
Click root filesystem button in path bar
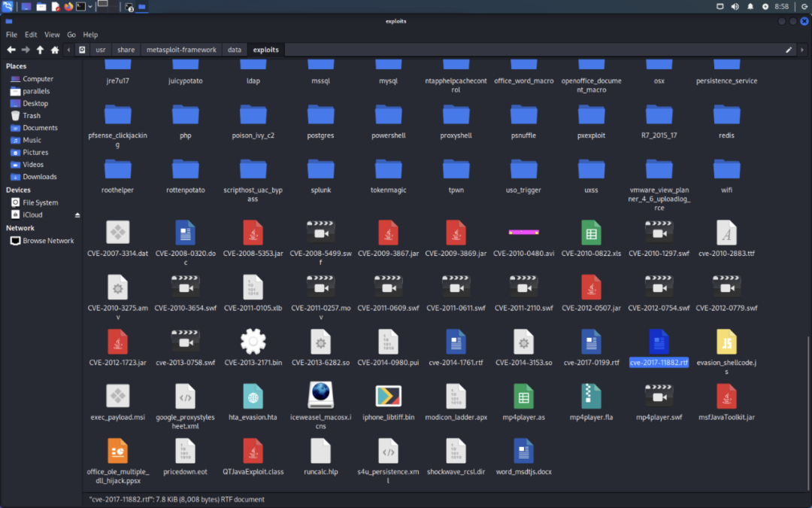(82, 50)
